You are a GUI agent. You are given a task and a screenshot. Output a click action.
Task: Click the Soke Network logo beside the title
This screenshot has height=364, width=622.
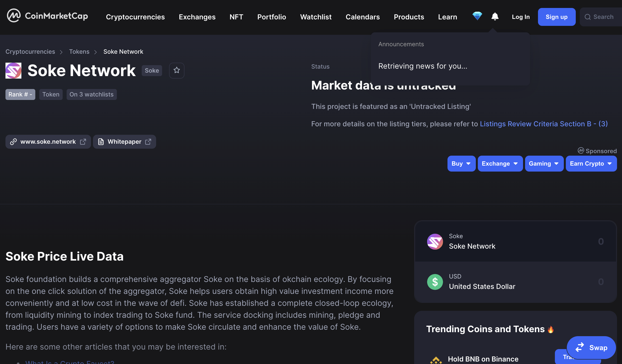13,71
